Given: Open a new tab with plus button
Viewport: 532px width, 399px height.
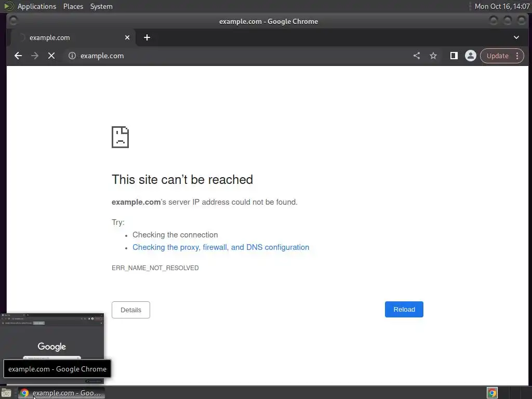Looking at the screenshot, I should tap(147, 37).
